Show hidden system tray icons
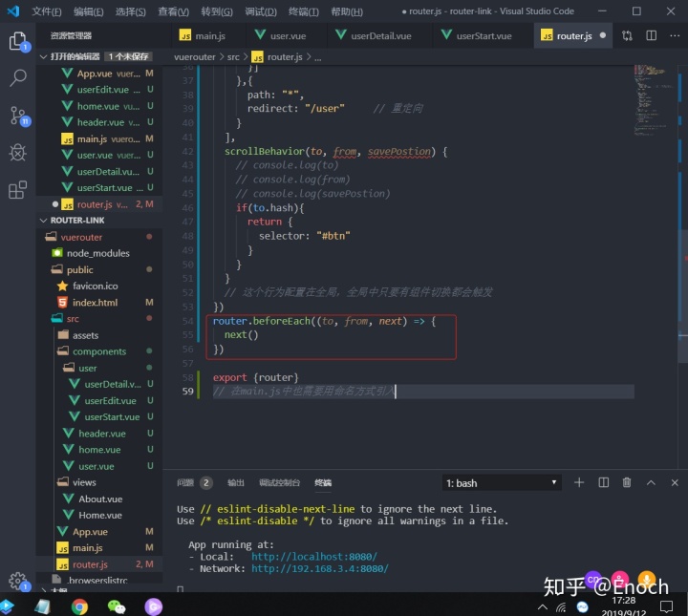This screenshot has height=616, width=688. click(543, 607)
